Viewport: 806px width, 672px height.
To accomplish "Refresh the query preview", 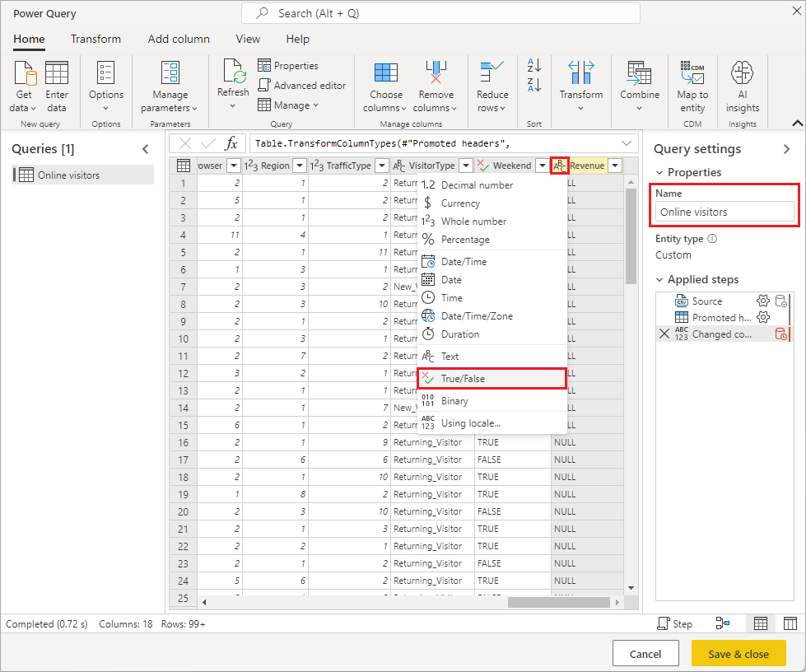I will (x=233, y=84).
